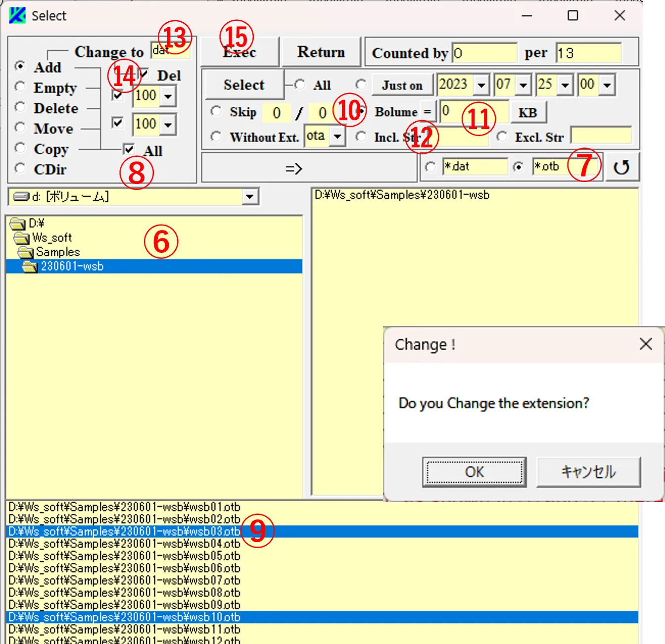Click the Select button

pyautogui.click(x=244, y=85)
